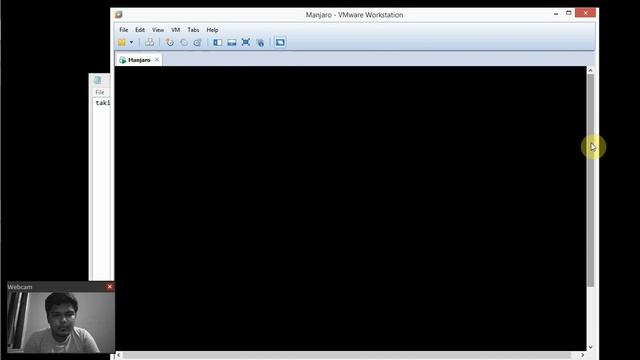Image resolution: width=640 pixels, height=360 pixels.
Task: Open the power options dropdown arrow
Action: pyautogui.click(x=131, y=42)
